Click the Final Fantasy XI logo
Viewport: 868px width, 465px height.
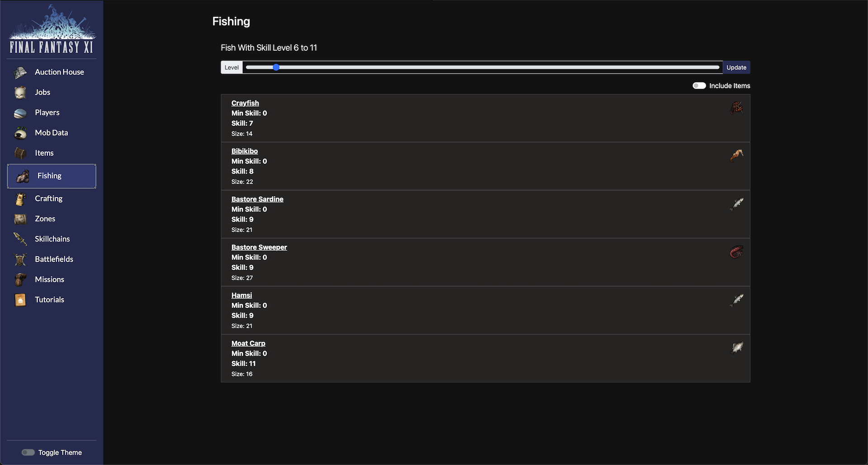coord(52,30)
